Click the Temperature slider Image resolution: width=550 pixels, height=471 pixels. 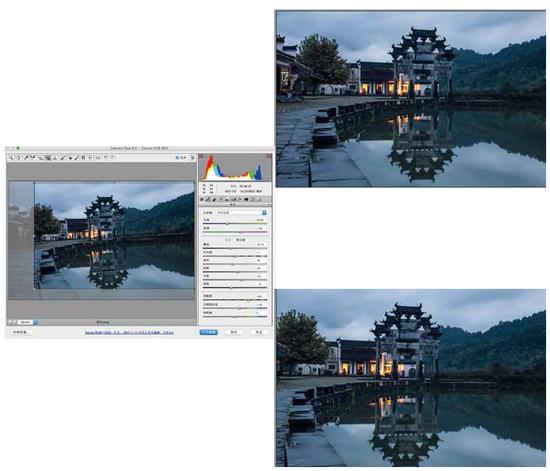(x=235, y=223)
